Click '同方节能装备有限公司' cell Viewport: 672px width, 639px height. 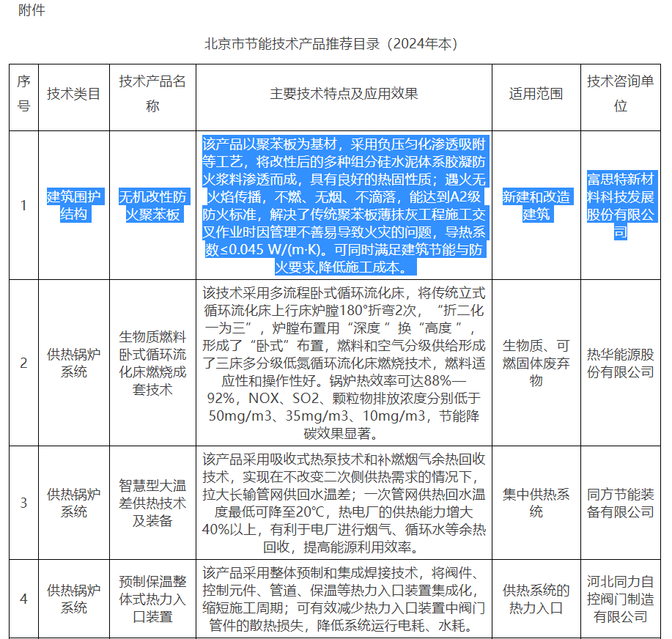(621, 503)
